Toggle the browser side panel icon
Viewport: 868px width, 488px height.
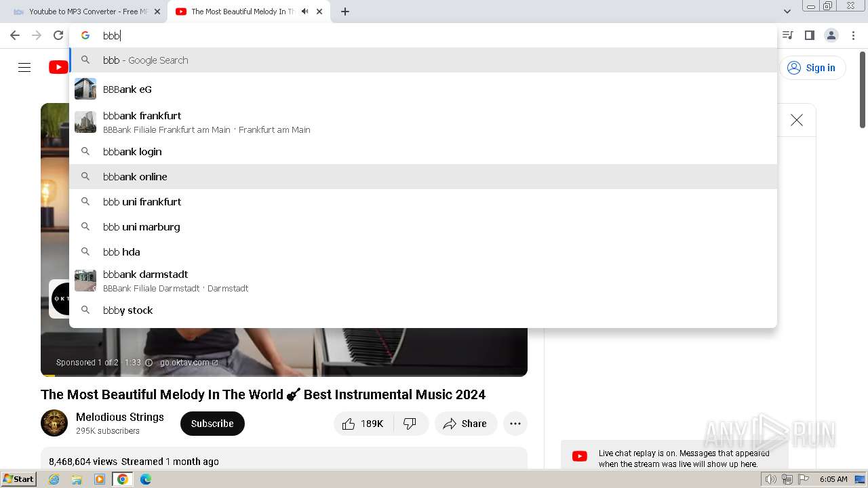pos(809,35)
